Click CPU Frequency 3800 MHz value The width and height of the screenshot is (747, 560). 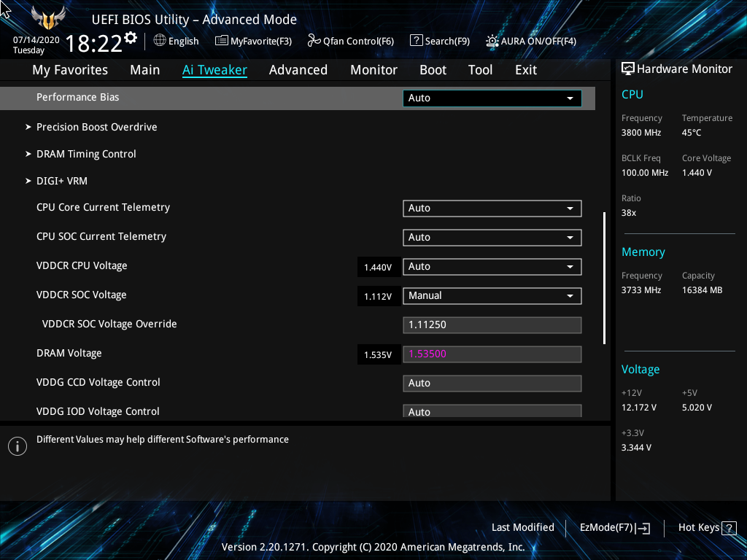(640, 133)
